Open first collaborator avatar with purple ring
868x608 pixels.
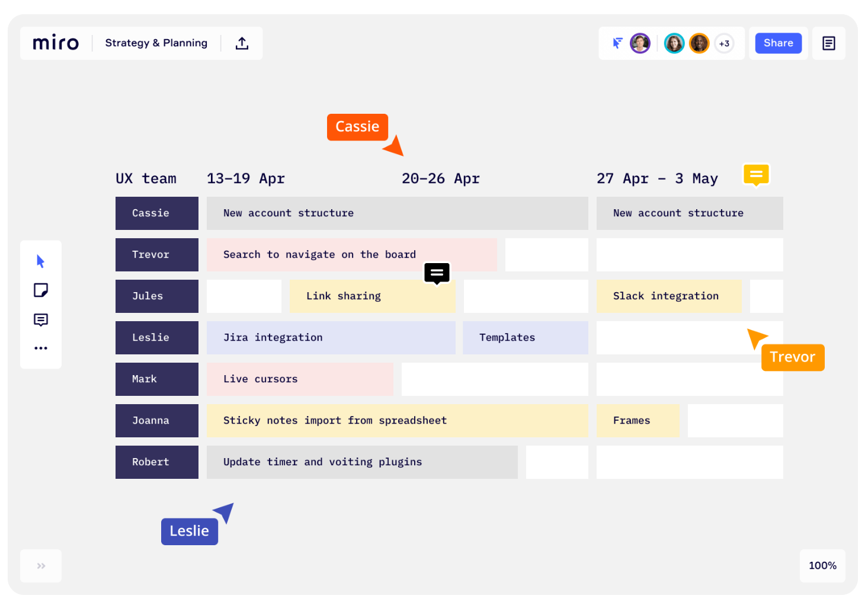[640, 43]
